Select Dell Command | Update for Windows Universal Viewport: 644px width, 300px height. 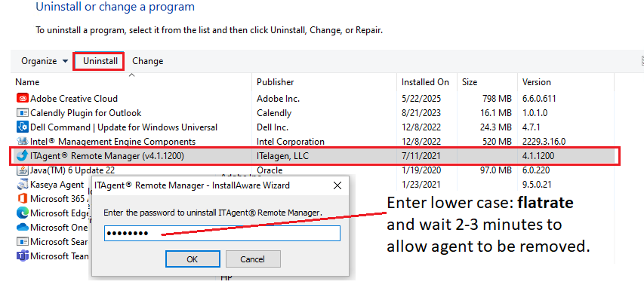tap(314, 127)
